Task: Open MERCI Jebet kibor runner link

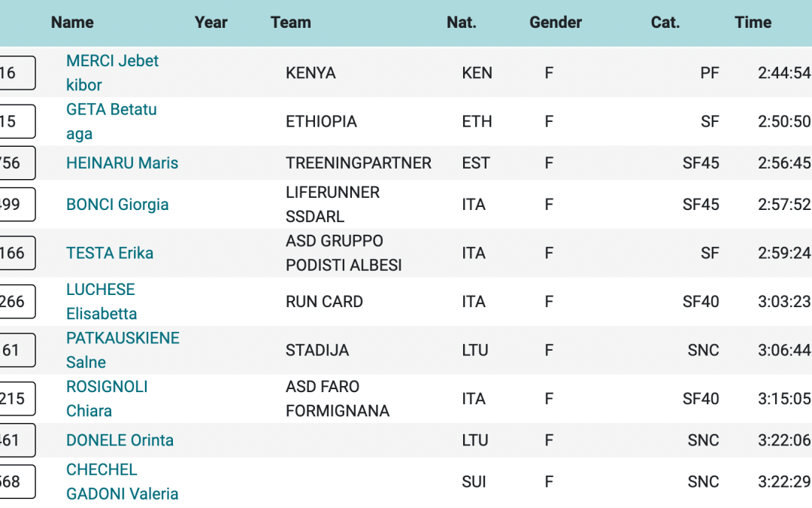Action: 112,73
